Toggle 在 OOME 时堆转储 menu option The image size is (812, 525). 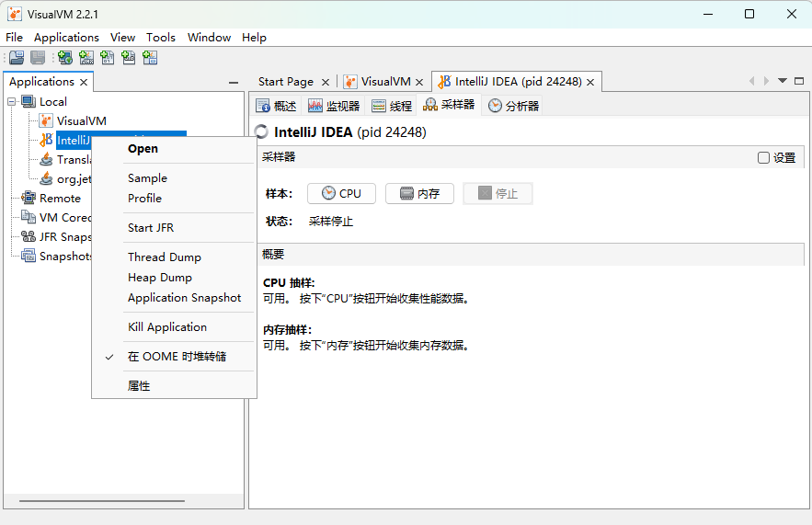(x=176, y=356)
